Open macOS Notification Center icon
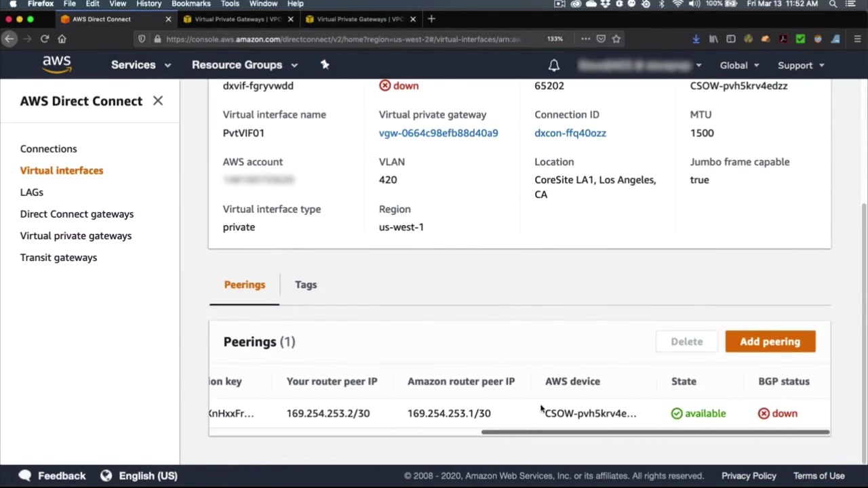Screen dimensions: 868x488 pos(851,4)
